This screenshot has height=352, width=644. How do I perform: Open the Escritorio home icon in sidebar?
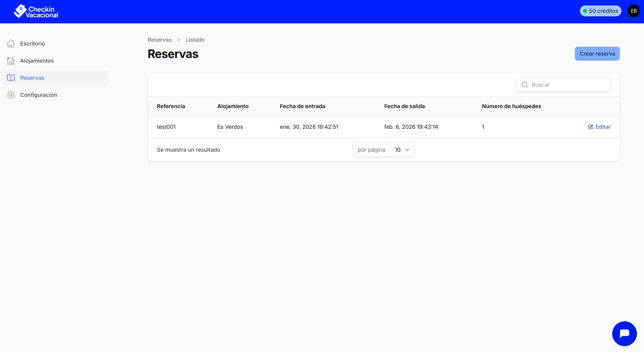[11, 43]
